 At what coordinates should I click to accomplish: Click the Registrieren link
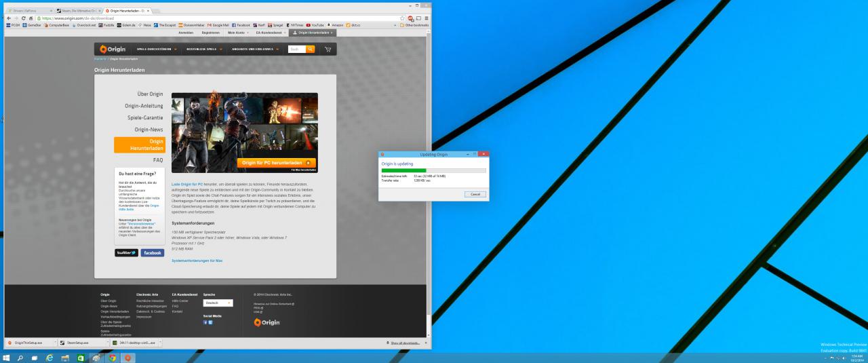[210, 33]
